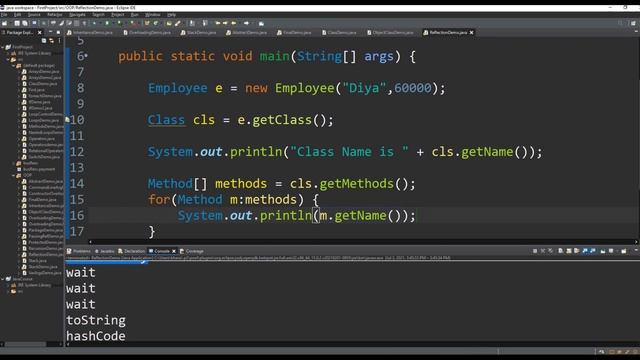This screenshot has width=640, height=360.
Task: Toggle Link with Editor in Package Explorer
Action: (51, 40)
